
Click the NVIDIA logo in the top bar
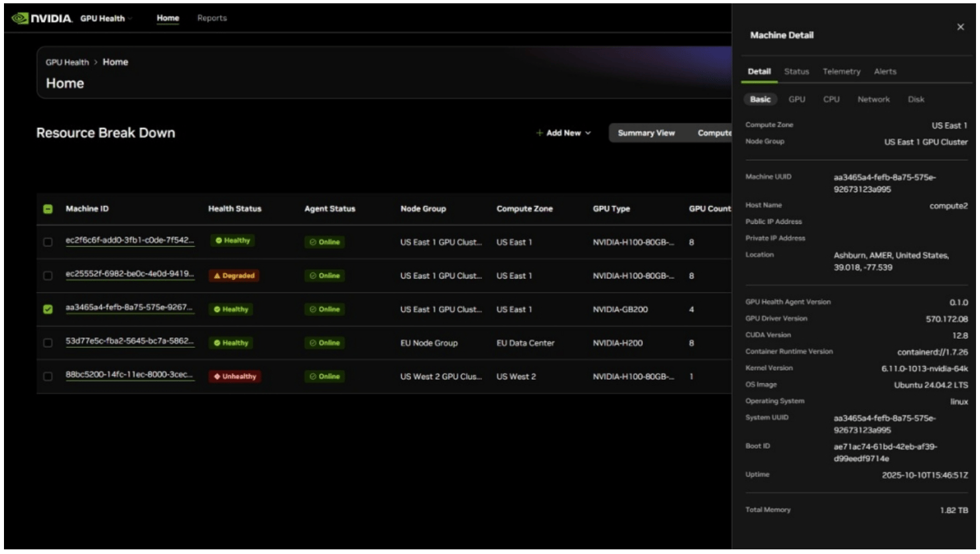pos(42,19)
